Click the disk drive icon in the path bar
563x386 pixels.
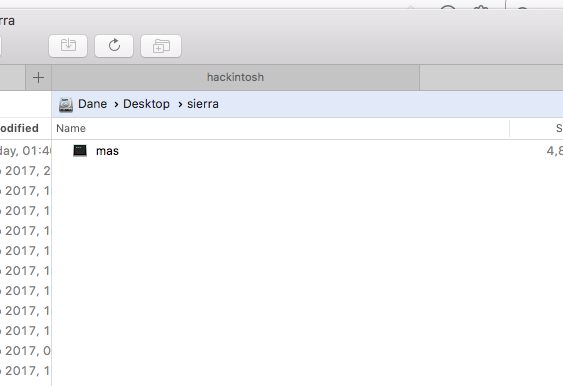coord(66,104)
